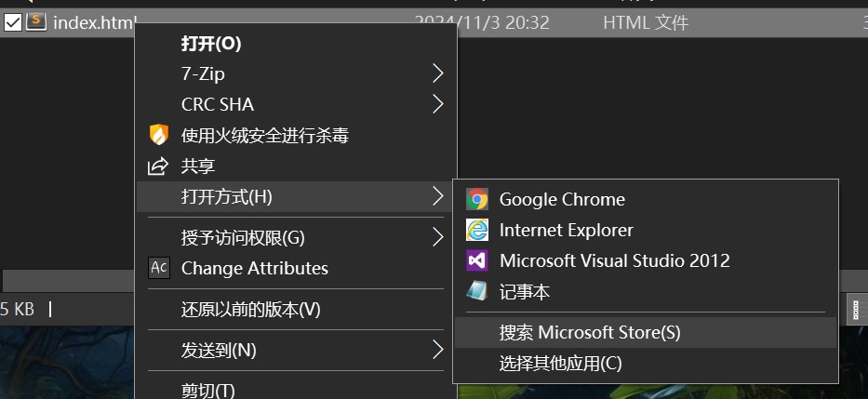Expand the CRC SHA submenu arrow

click(438, 104)
